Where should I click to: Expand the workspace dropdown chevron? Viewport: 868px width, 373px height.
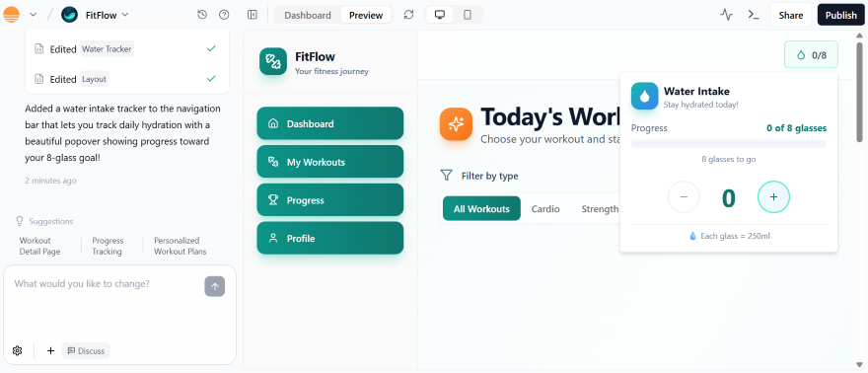pos(34,15)
